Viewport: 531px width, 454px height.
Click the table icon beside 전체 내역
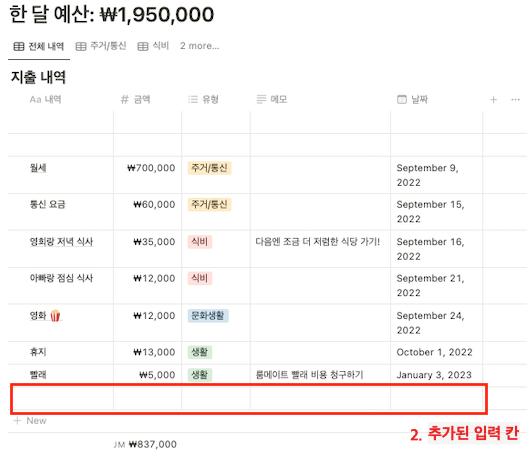(19, 46)
